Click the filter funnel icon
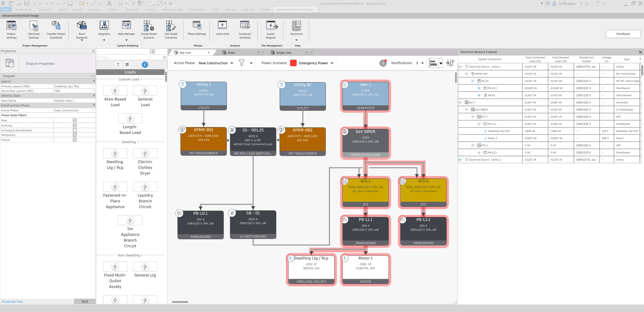This screenshot has height=312, width=644. coord(242,63)
